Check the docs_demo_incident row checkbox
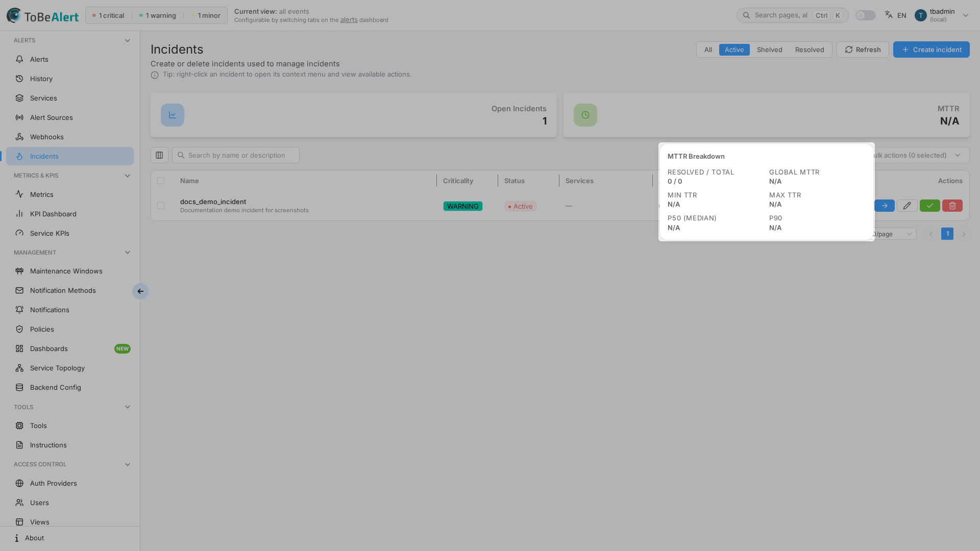Image resolution: width=980 pixels, height=551 pixels. pyautogui.click(x=161, y=206)
